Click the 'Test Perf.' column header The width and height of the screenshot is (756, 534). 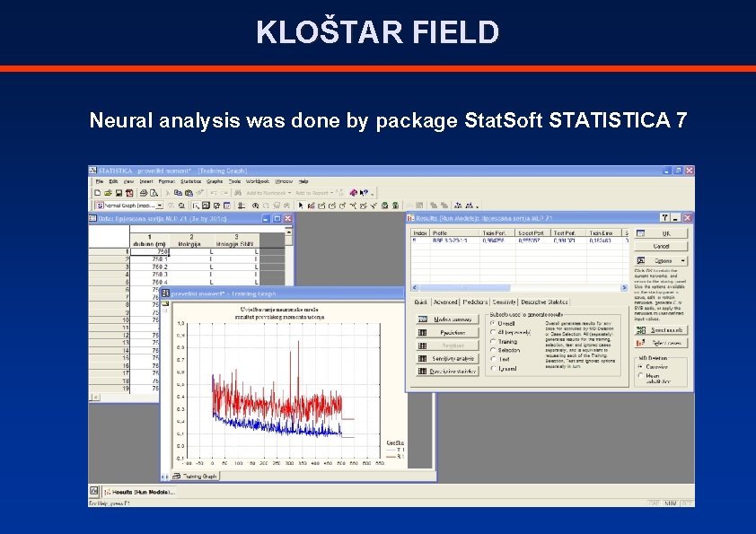[568, 232]
